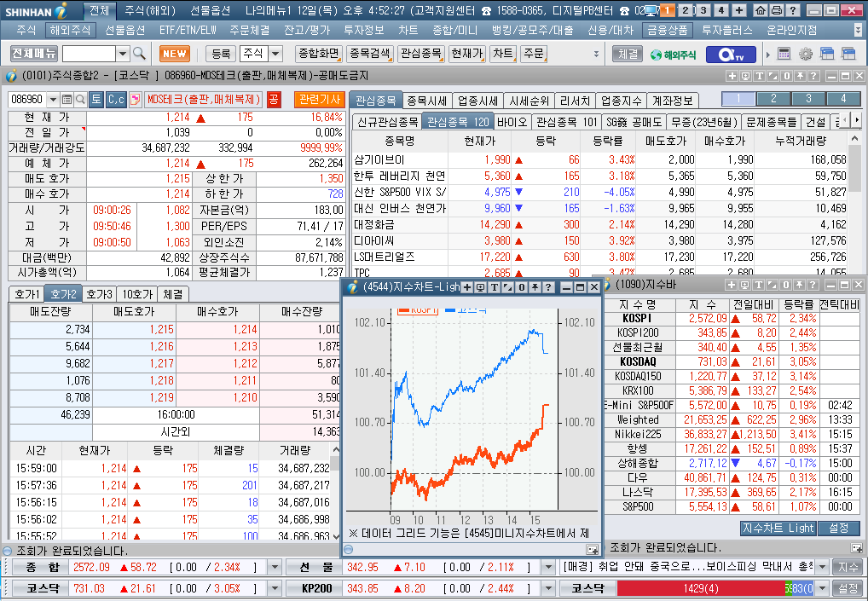The width and height of the screenshot is (868, 601).
Task: Click the 등록 button in toolbar
Action: click(221, 54)
